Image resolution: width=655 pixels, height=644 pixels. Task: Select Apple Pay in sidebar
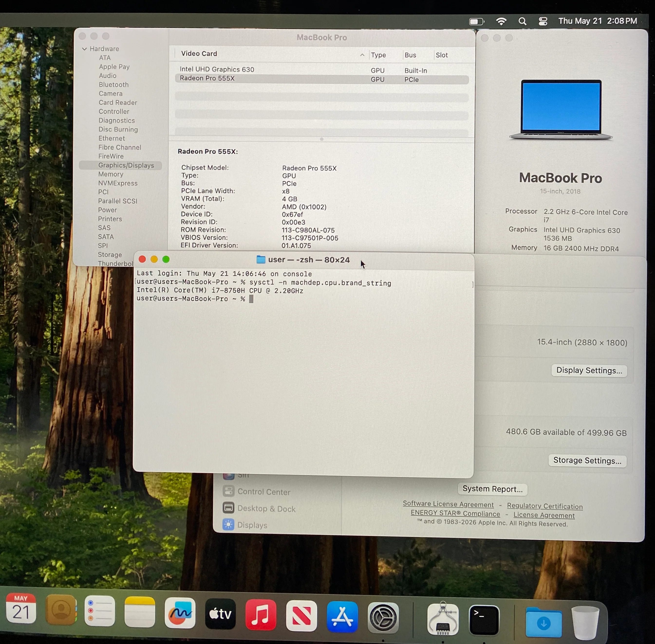[114, 67]
